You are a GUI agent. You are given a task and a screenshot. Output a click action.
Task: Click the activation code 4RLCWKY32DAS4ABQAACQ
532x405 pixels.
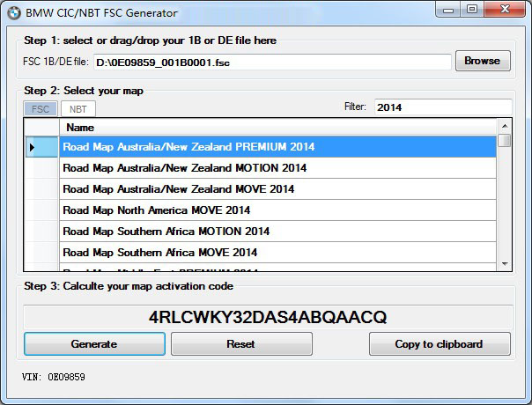[268, 317]
